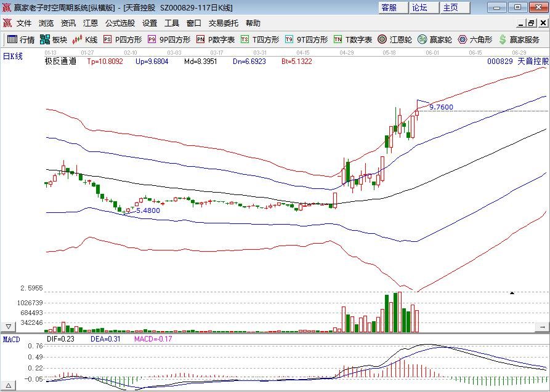Screen dimensions: 550x392
Task: Open the 公式选股 menu
Action: (120, 23)
